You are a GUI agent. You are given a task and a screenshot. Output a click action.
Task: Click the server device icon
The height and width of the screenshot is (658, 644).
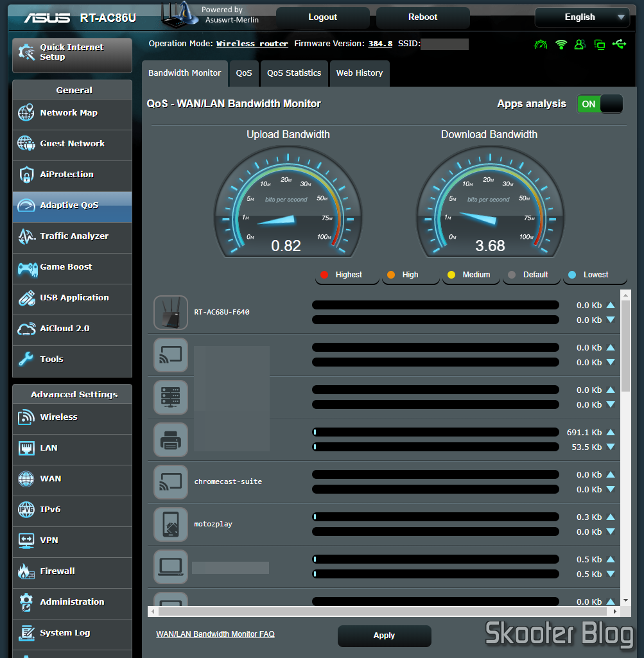tap(170, 397)
